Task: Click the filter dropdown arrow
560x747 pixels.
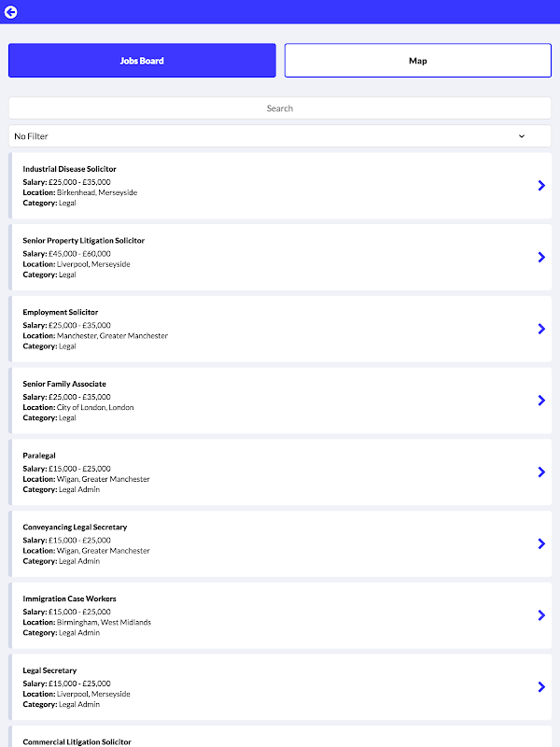Action: click(522, 136)
